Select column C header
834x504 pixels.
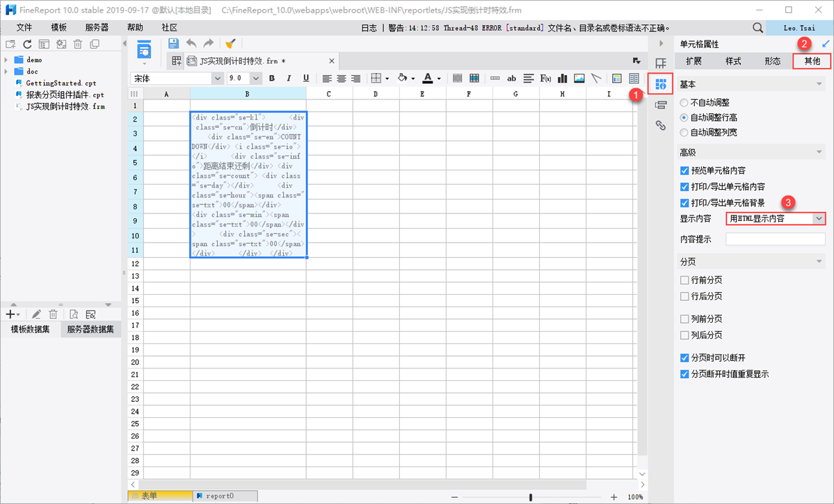tap(329, 94)
